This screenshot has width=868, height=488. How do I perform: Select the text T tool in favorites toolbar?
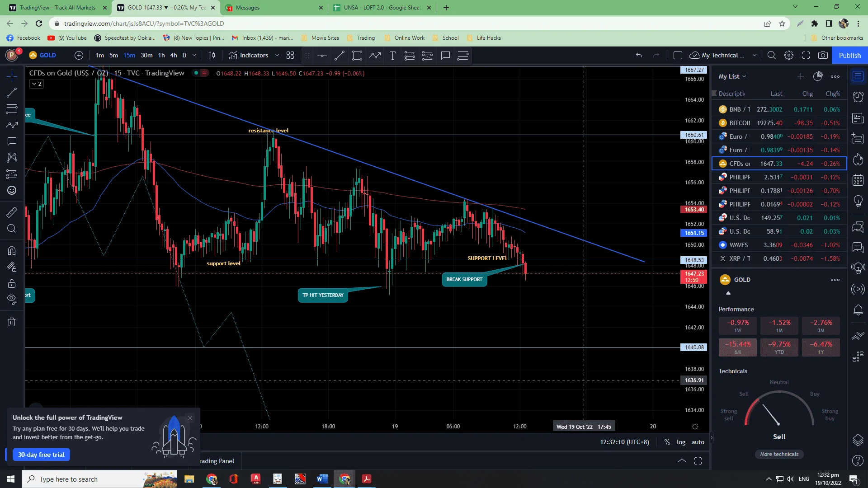[392, 56]
